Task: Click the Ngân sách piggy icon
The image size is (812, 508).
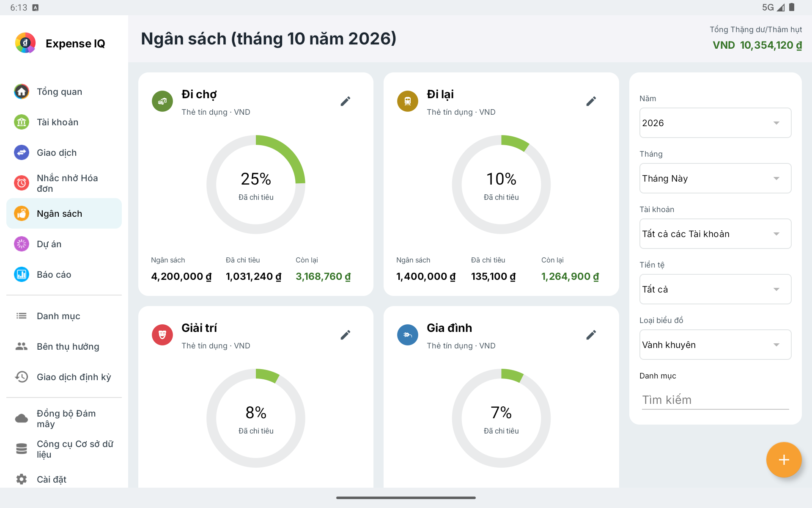Action: point(22,213)
